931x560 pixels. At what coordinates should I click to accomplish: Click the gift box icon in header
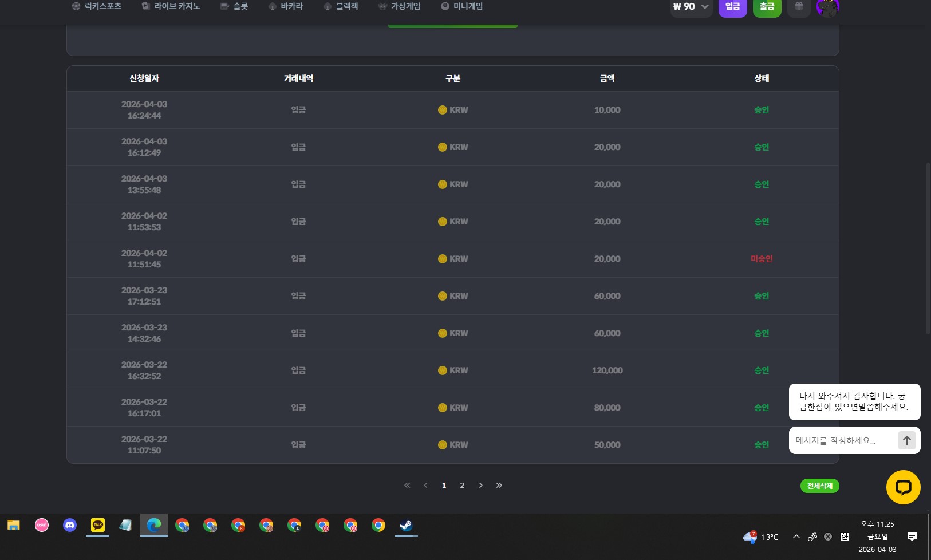click(799, 7)
